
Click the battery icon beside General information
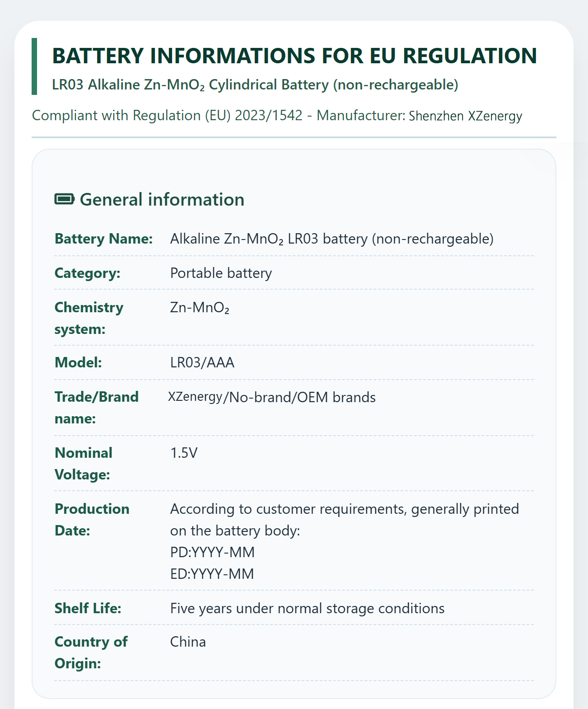tap(65, 199)
